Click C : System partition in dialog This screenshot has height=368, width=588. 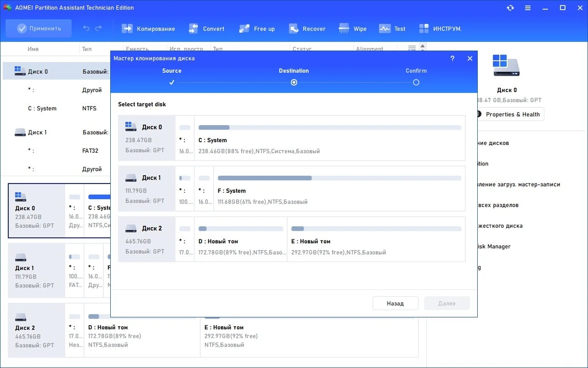330,138
